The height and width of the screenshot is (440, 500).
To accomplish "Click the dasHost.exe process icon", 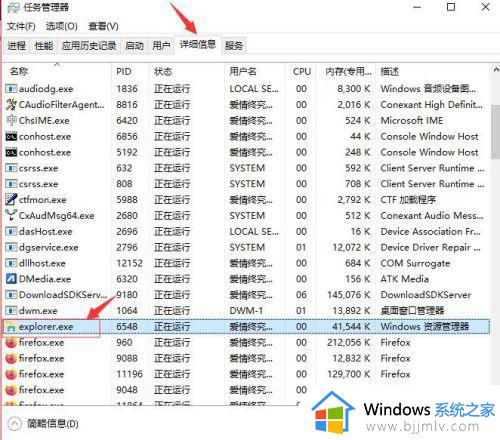I will [11, 231].
